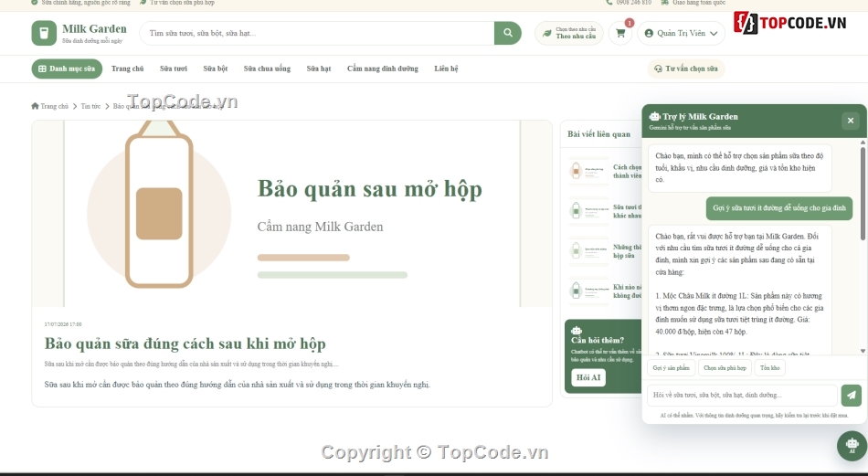Screen dimensions: 868x476
Task: Click the floating AI robot chat button
Action: (852, 446)
